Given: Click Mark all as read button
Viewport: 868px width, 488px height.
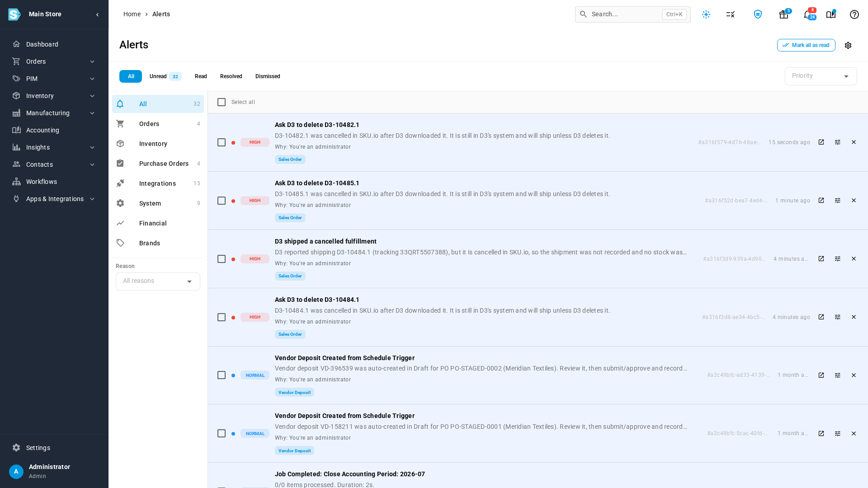Looking at the screenshot, I should tap(806, 45).
